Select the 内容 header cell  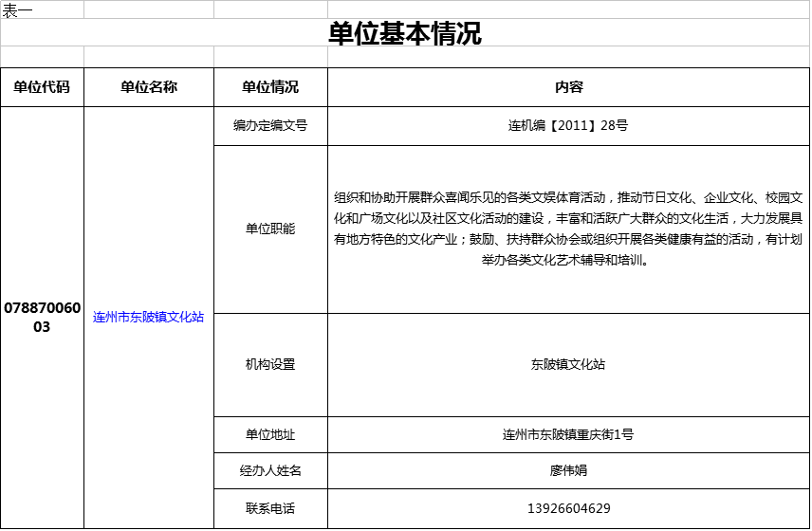pyautogui.click(x=568, y=87)
